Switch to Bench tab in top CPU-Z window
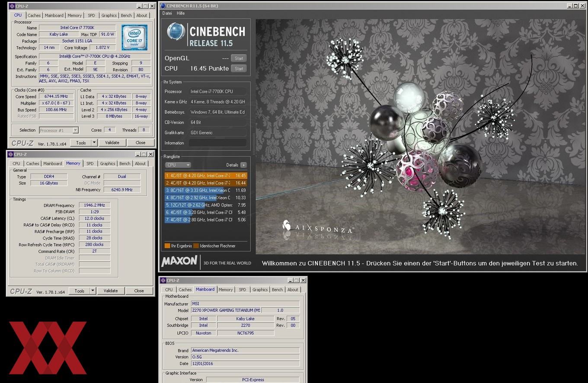Image resolution: width=588 pixels, height=383 pixels. tap(126, 16)
